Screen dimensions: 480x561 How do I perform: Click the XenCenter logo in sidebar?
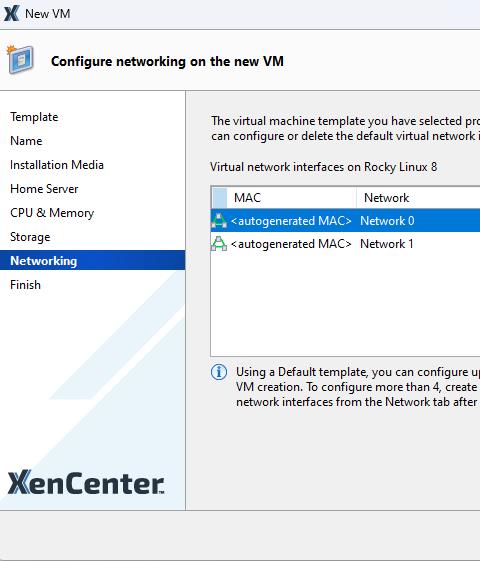pyautogui.click(x=86, y=483)
